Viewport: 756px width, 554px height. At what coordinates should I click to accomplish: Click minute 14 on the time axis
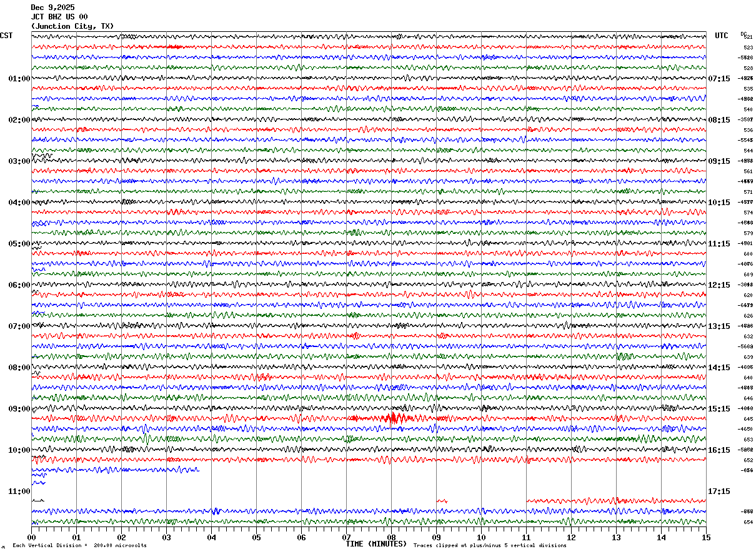pyautogui.click(x=661, y=537)
